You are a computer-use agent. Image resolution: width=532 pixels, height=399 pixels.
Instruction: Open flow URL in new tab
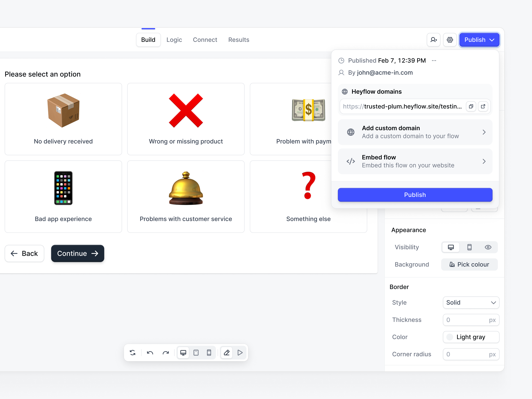coord(483,106)
